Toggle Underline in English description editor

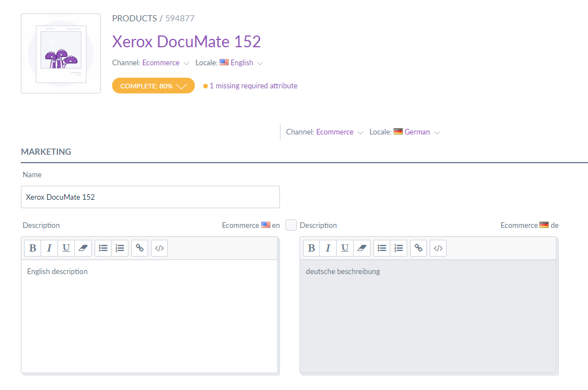click(66, 248)
